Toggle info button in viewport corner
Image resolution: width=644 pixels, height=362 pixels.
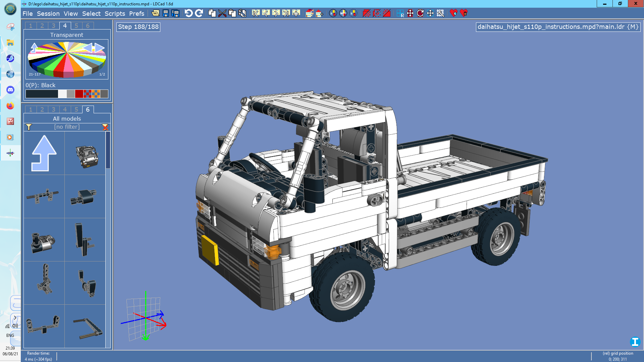click(x=635, y=342)
